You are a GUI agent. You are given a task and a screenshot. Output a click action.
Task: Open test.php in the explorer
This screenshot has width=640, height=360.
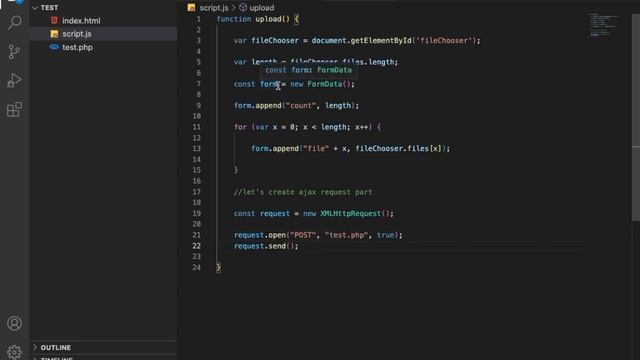coord(103,47)
